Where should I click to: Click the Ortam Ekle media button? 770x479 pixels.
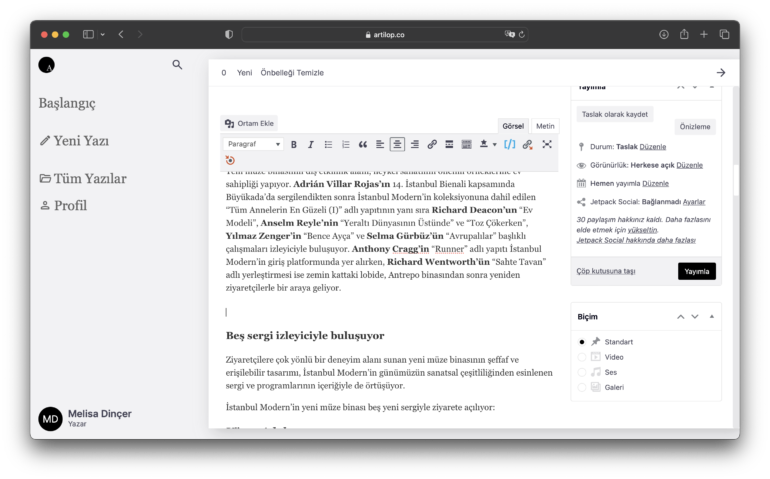tap(249, 123)
